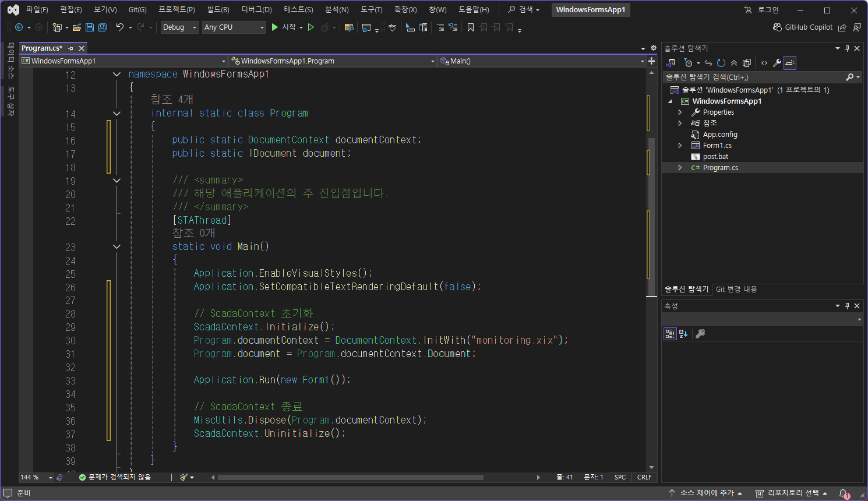Click the editor horizontal scrollbar

(350, 477)
